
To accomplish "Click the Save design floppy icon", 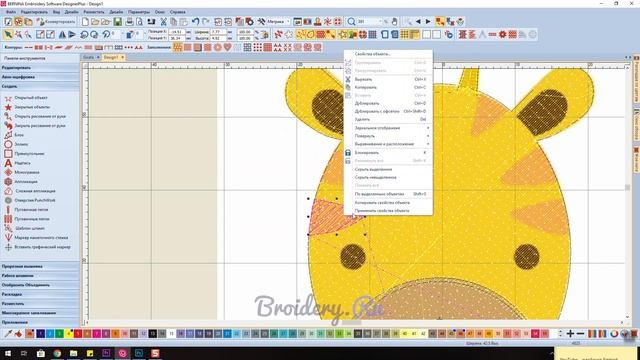I will (x=118, y=22).
